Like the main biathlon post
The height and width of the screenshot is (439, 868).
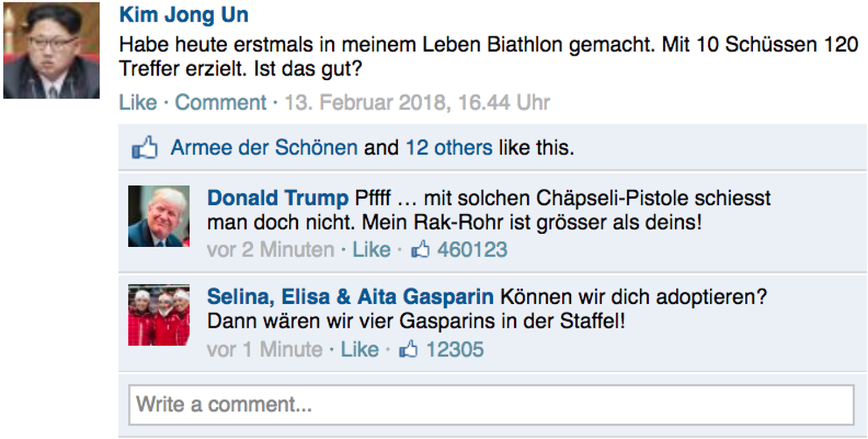coord(138,102)
